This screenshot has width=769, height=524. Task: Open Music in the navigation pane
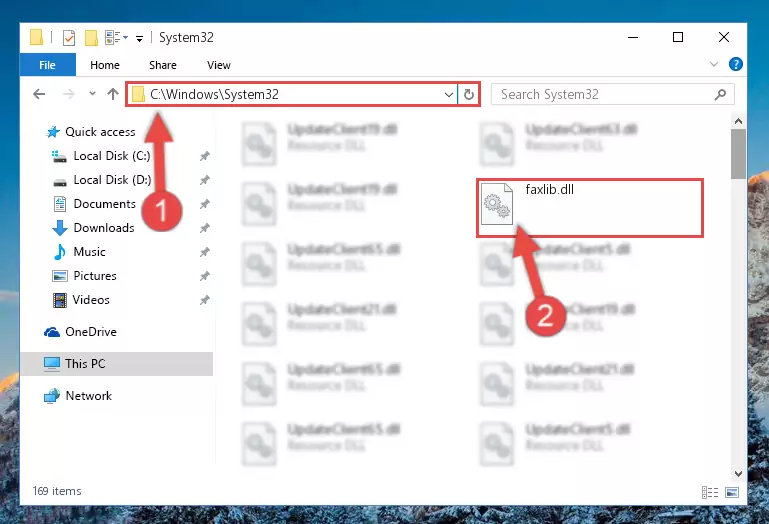coord(89,252)
